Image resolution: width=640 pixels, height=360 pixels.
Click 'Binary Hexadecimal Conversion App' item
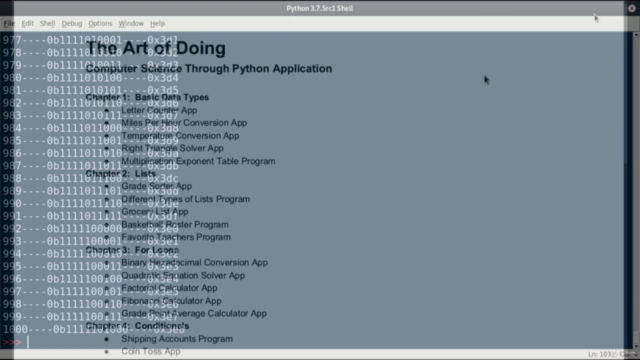pos(195,262)
